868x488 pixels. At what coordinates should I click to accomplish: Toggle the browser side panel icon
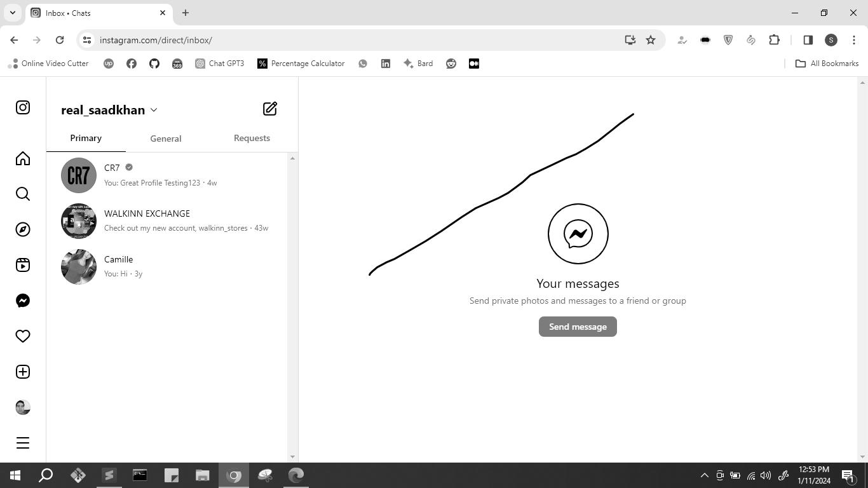click(x=808, y=40)
